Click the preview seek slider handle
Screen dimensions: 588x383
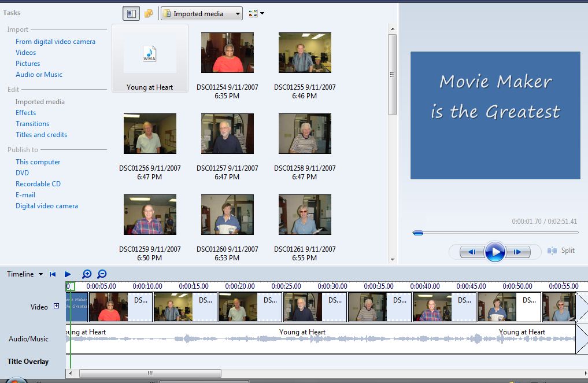coord(418,233)
